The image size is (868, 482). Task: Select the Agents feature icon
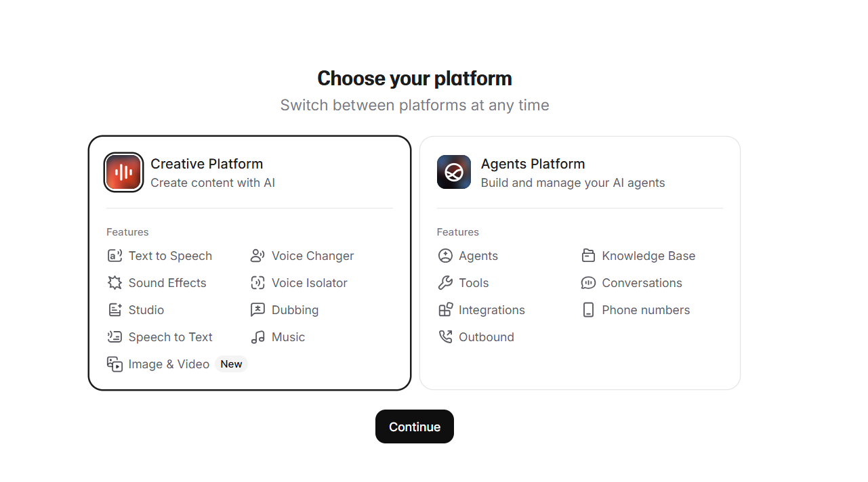point(446,256)
